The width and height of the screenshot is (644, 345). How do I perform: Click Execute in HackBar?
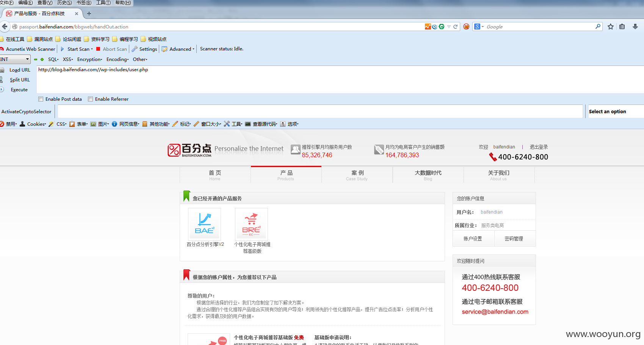pos(19,90)
